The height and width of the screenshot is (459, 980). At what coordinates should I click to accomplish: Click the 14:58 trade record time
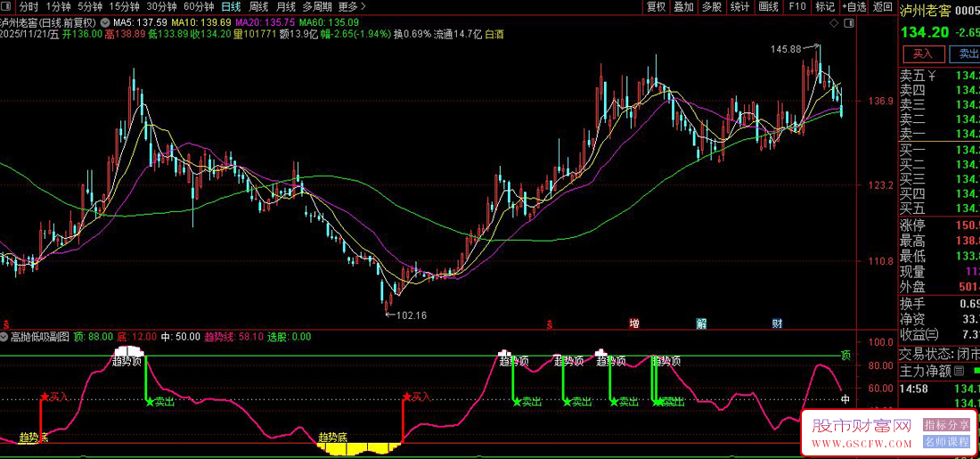click(x=912, y=389)
